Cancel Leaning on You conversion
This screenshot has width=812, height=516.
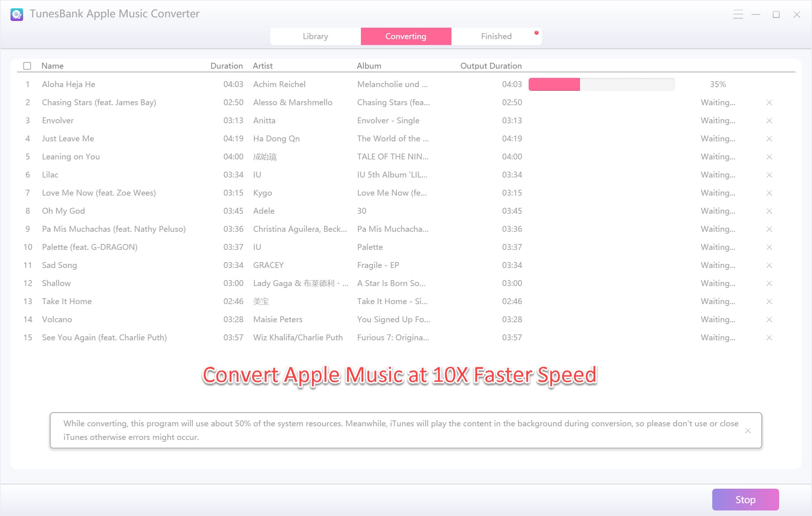point(769,156)
